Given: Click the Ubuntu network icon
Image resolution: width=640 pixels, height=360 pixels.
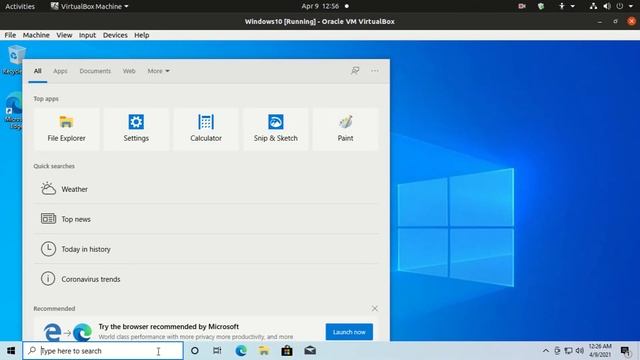Looking at the screenshot, I should [x=593, y=6].
